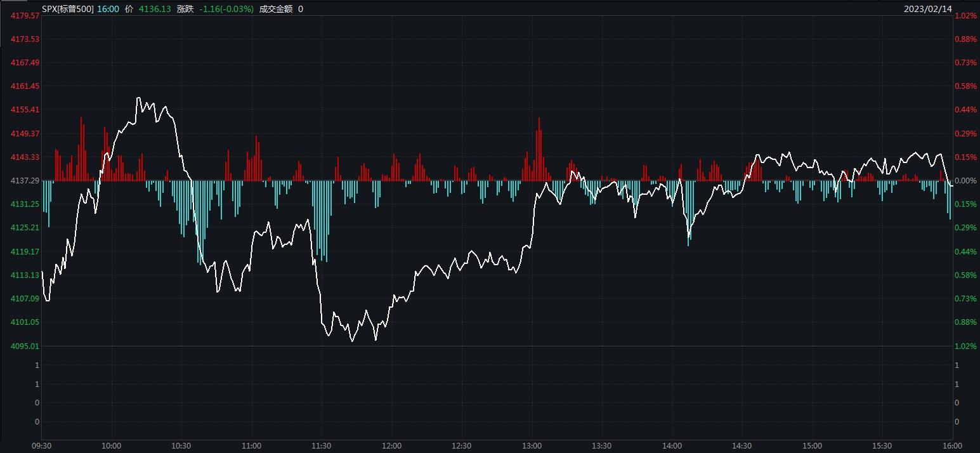Click the 4137.29 baseline price label
The height and width of the screenshot is (453, 980).
click(25, 181)
